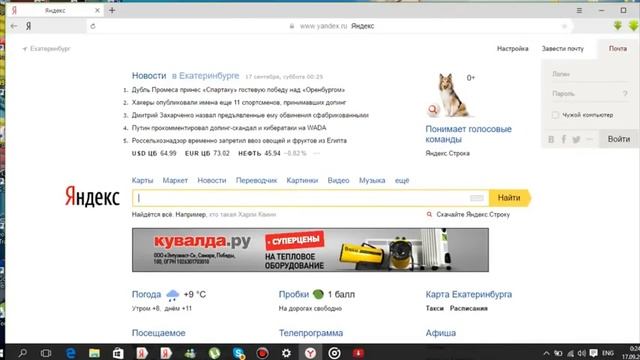
Task: Select the Яндекс browser tab
Action: [x=55, y=11]
